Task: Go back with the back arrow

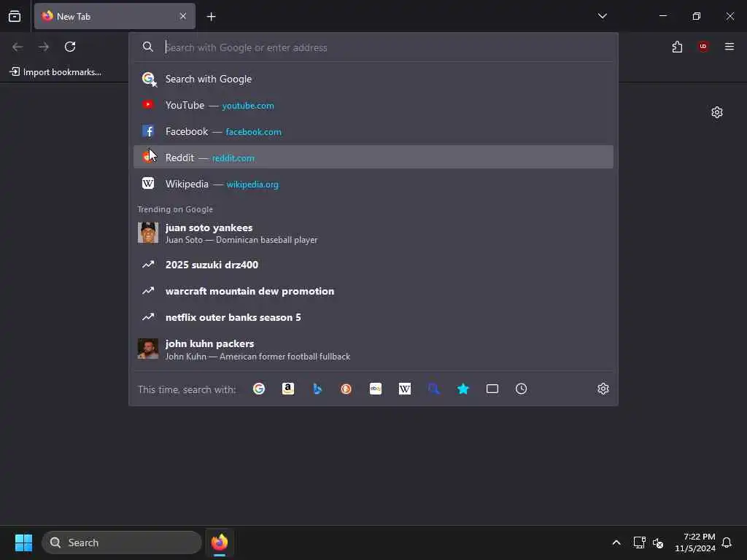Action: pyautogui.click(x=18, y=47)
